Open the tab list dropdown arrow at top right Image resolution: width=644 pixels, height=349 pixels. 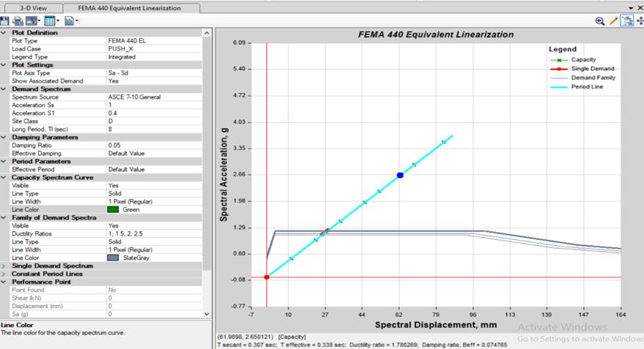click(631, 8)
